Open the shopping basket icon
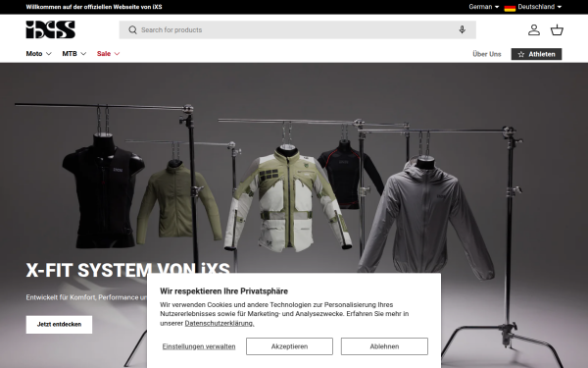 (x=557, y=30)
